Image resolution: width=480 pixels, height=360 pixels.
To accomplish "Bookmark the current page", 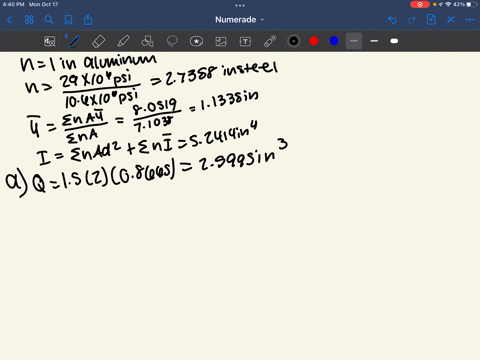I will click(68, 20).
